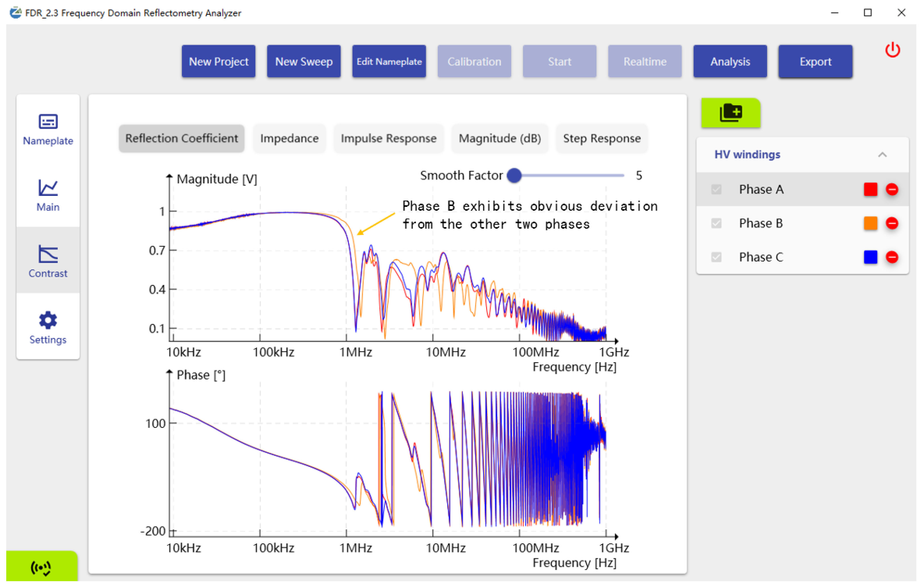Image resolution: width=924 pixels, height=588 pixels.
Task: Collapse the HV windings group
Action: pos(882,155)
